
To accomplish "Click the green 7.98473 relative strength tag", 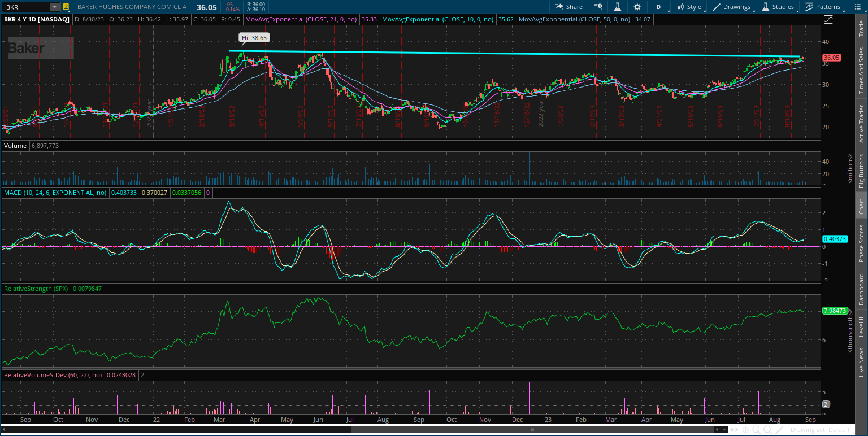I will (834, 311).
